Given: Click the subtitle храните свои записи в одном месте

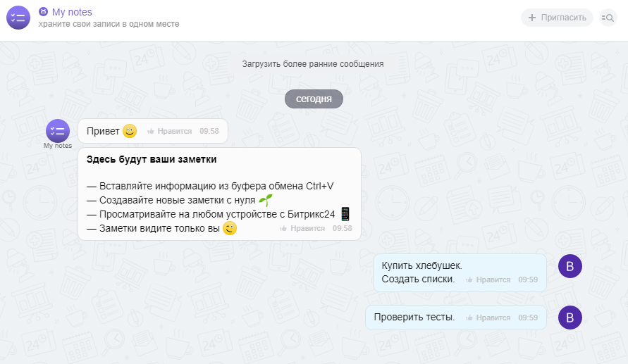Looking at the screenshot, I should coord(109,24).
